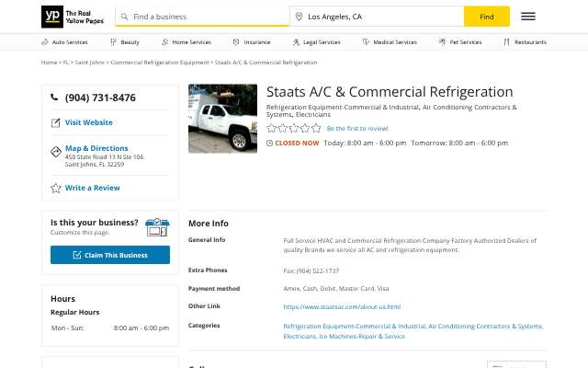Image resolution: width=588 pixels, height=368 pixels.
Task: Open Map & Directions link
Action: point(96,148)
